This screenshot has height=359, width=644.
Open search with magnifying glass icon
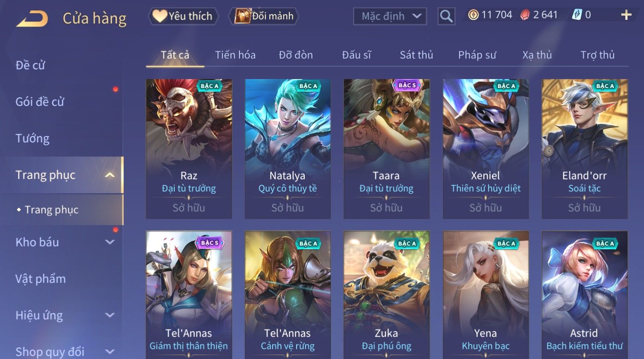446,16
